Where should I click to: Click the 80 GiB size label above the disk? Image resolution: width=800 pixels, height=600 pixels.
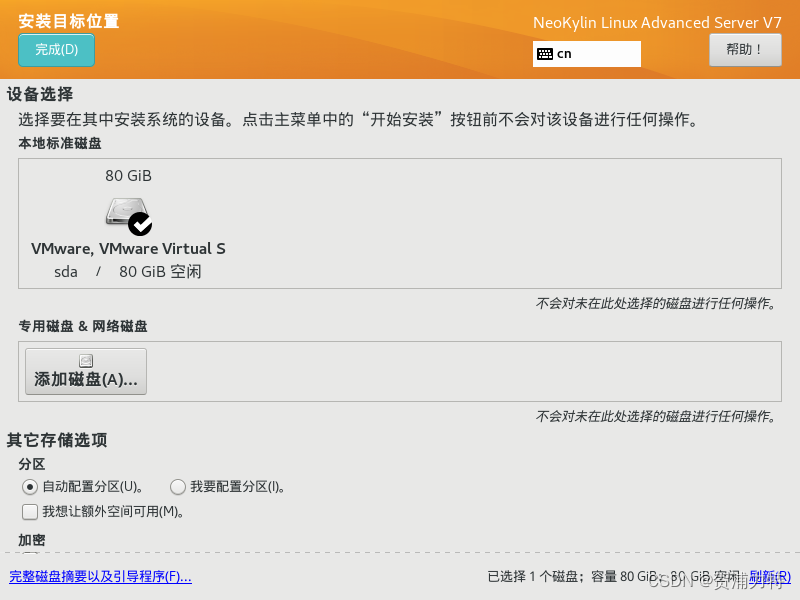point(129,176)
